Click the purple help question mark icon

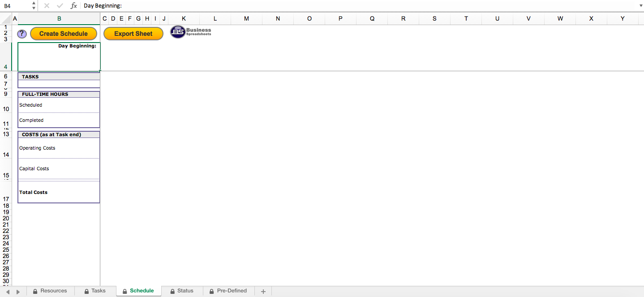tap(21, 33)
